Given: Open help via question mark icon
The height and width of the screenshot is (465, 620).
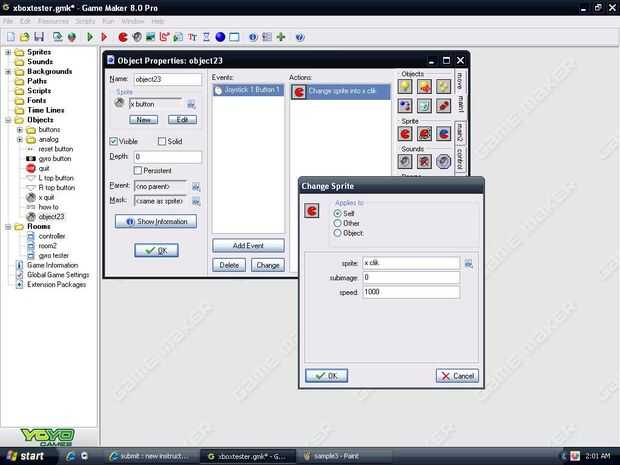Looking at the screenshot, I should (x=300, y=37).
